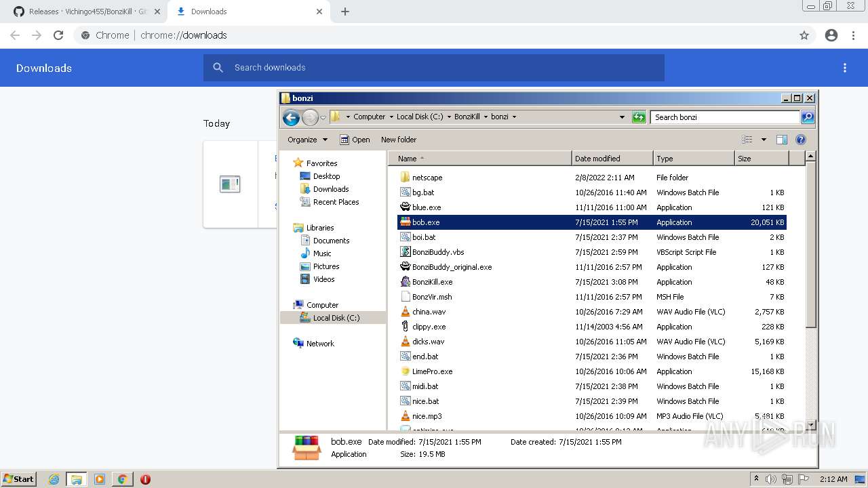This screenshot has width=868, height=488.
Task: Sort by Date modified column header
Action: coord(612,159)
